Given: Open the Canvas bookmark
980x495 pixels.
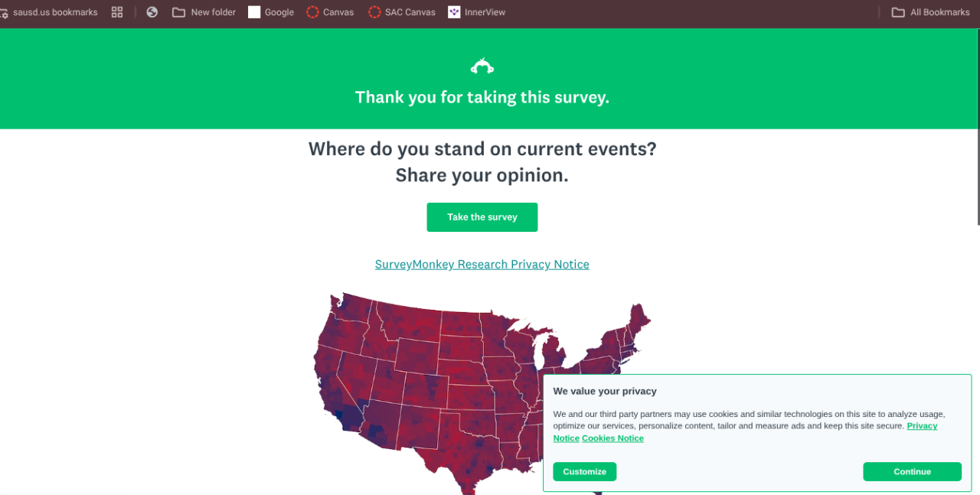Looking at the screenshot, I should (x=330, y=12).
